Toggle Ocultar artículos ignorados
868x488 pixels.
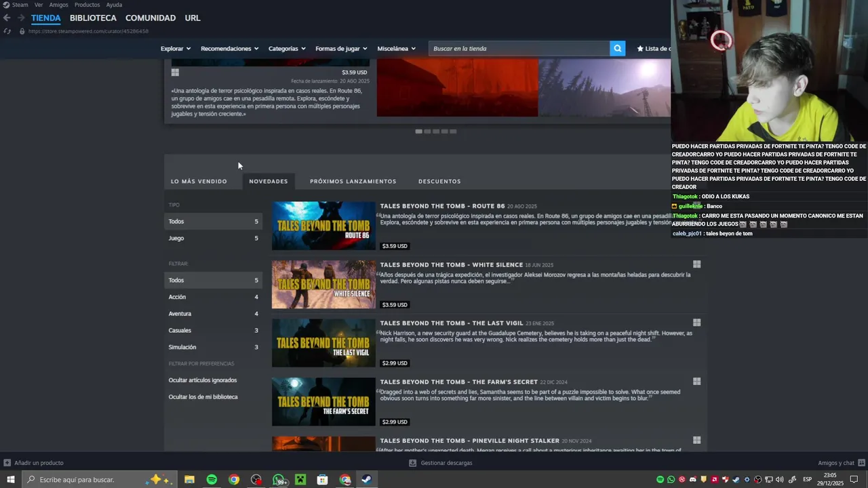point(203,380)
